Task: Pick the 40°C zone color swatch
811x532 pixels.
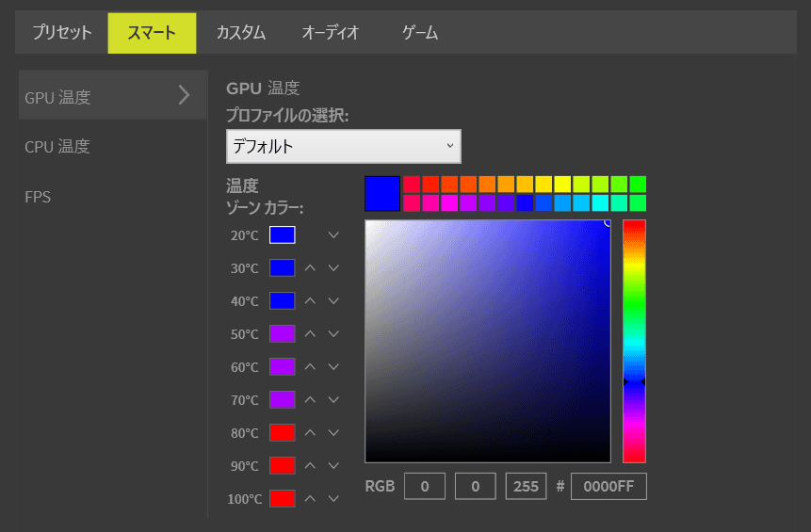Action: (x=283, y=301)
